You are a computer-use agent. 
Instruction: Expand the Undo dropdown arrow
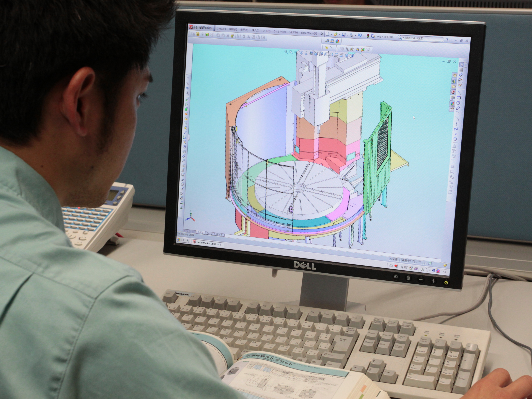tap(364, 36)
